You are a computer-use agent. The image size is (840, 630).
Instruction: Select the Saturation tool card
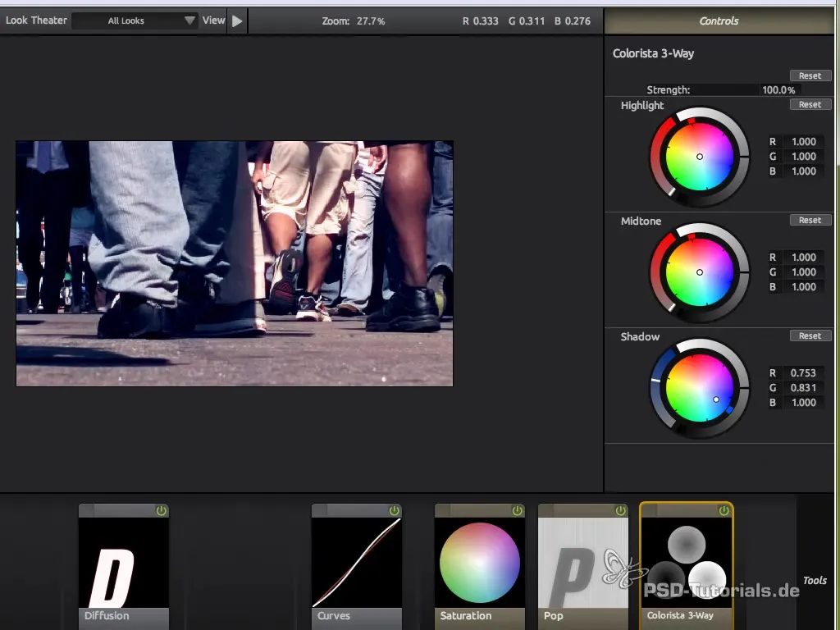[479, 565]
